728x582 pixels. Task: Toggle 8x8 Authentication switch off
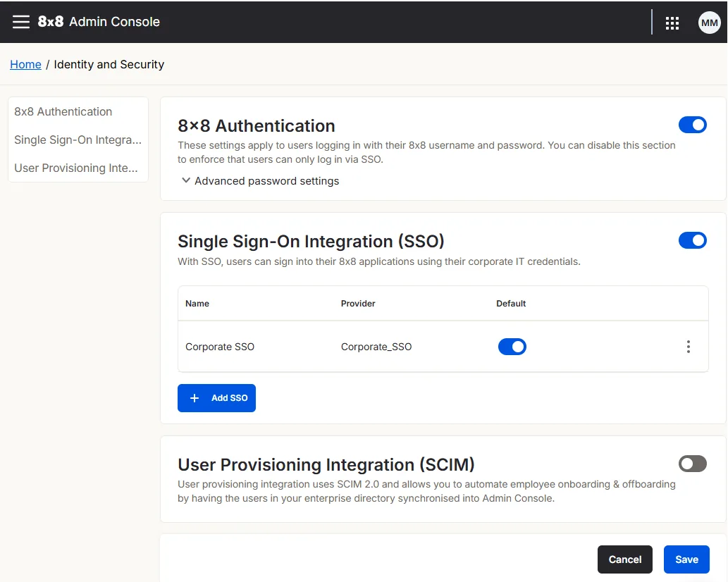pyautogui.click(x=692, y=125)
